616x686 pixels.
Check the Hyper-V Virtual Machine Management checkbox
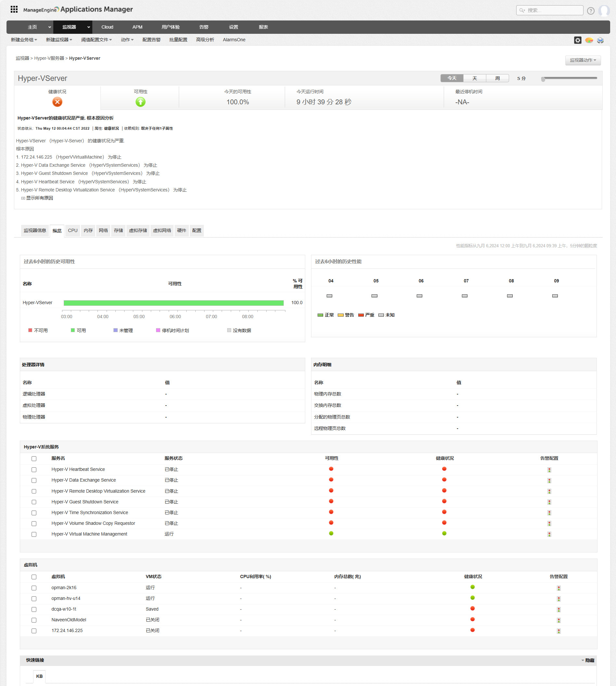click(x=34, y=535)
